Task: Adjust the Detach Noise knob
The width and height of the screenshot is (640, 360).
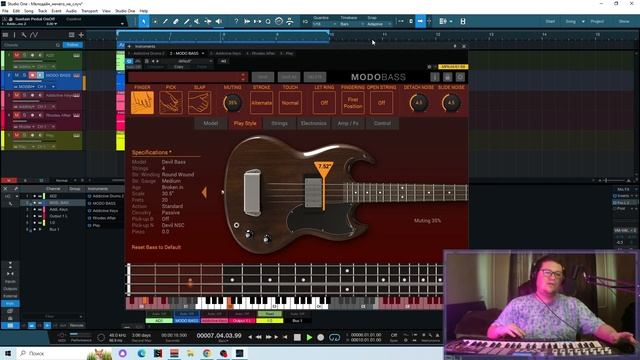Action: click(x=419, y=103)
